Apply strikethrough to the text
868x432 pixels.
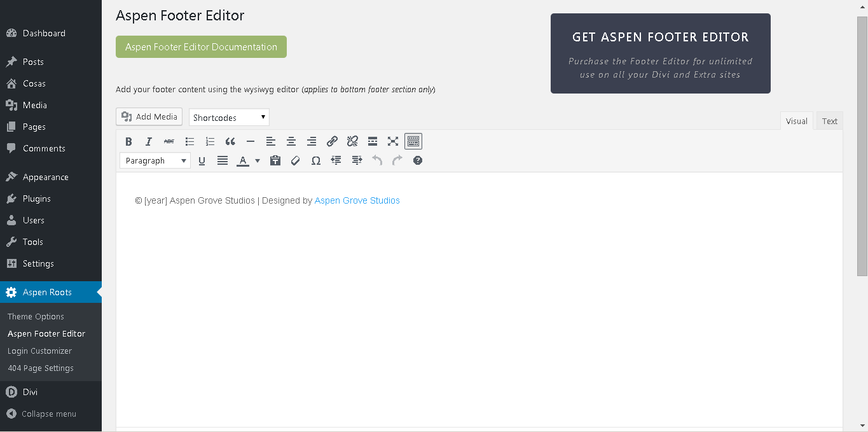point(169,141)
